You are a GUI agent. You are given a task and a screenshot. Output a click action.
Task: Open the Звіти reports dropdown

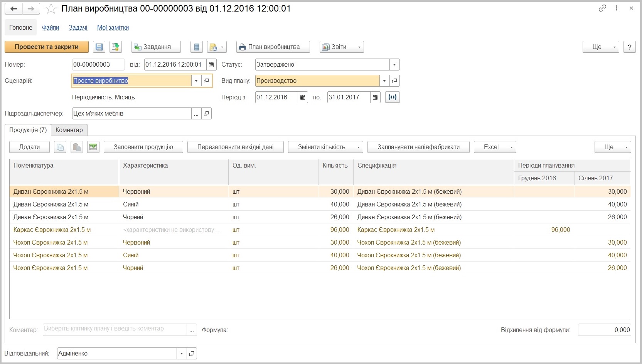[342, 47]
